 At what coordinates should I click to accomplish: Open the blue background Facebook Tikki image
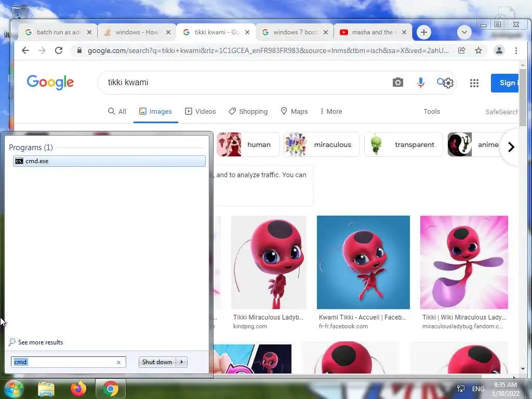363,262
